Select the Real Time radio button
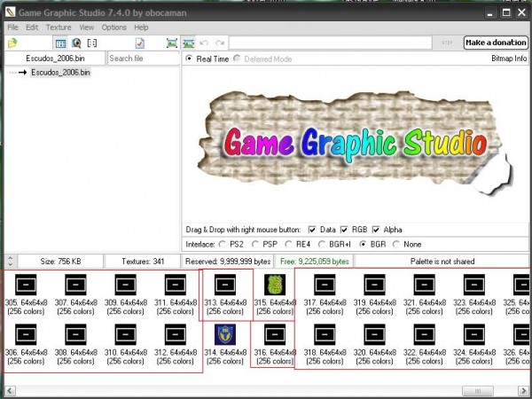 click(x=189, y=59)
